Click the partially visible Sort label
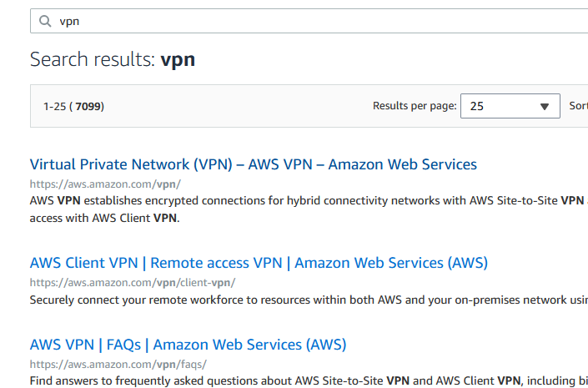 pyautogui.click(x=579, y=106)
